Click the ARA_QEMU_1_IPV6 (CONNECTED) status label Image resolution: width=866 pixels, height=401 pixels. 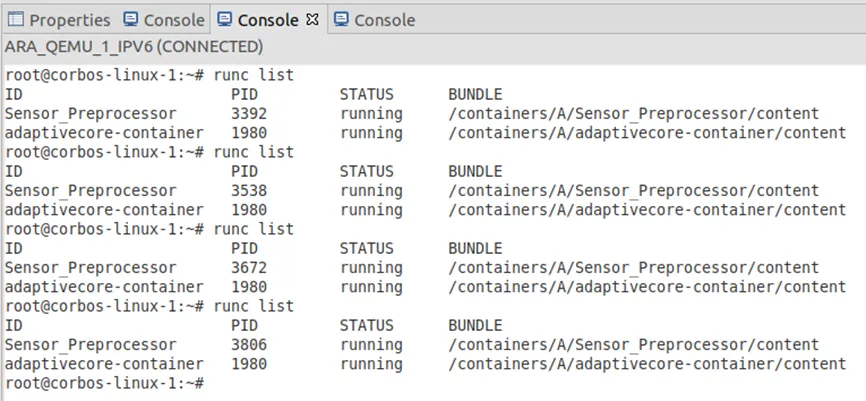(x=134, y=47)
